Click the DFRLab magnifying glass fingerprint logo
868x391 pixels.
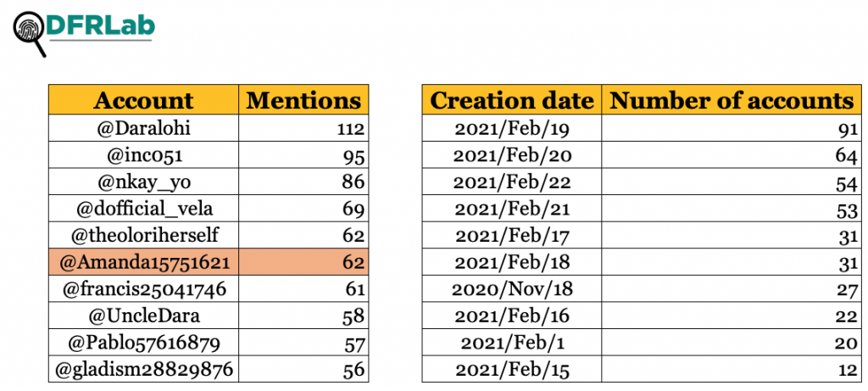tap(31, 34)
